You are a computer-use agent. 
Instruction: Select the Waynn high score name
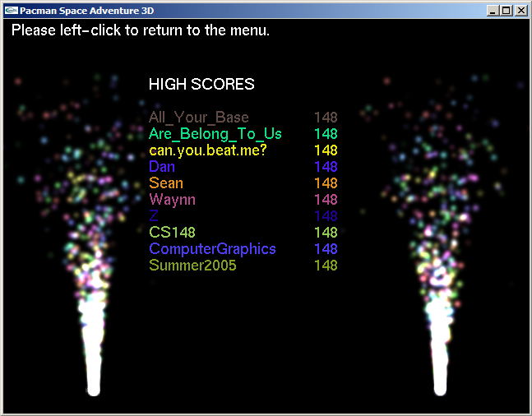[173, 200]
